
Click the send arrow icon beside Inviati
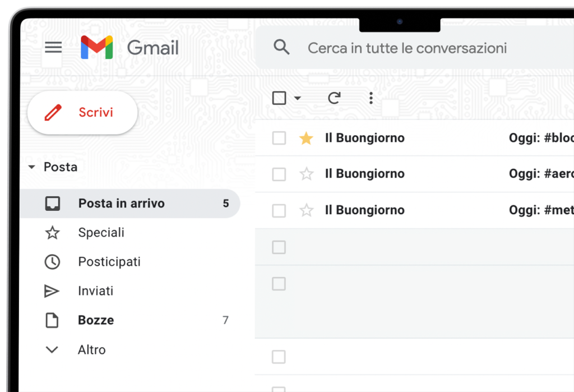[x=52, y=291]
